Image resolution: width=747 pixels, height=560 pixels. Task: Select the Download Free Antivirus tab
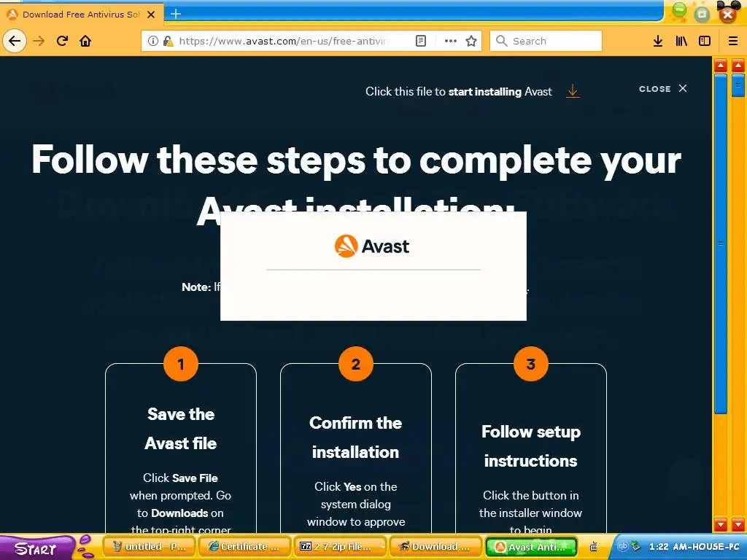[82, 15]
